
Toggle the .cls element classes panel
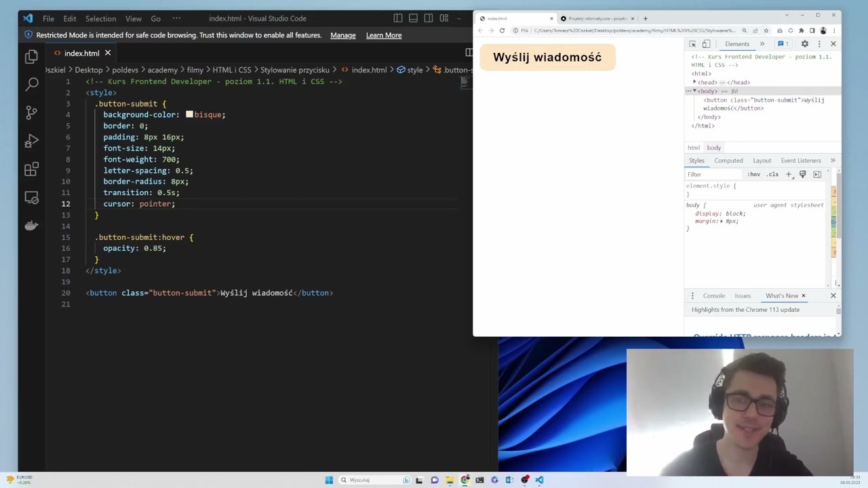click(x=772, y=174)
